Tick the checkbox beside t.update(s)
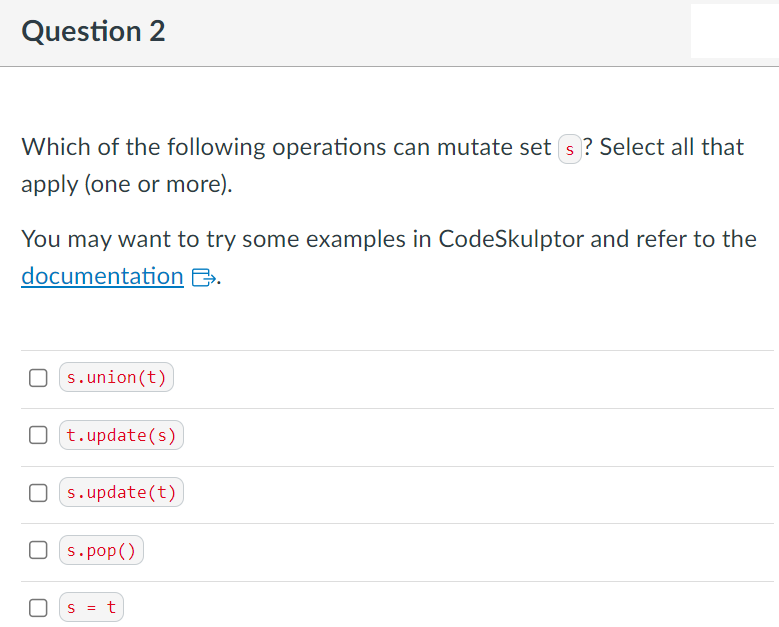 tap(38, 436)
